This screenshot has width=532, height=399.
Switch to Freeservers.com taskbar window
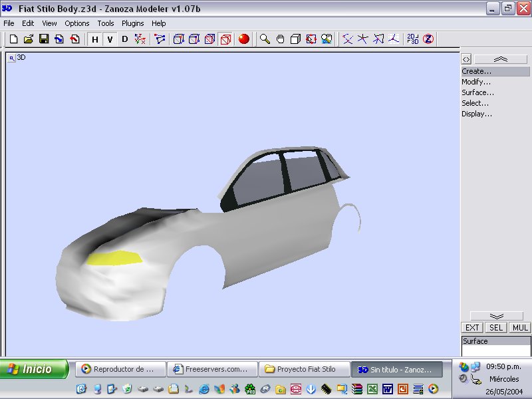click(212, 369)
